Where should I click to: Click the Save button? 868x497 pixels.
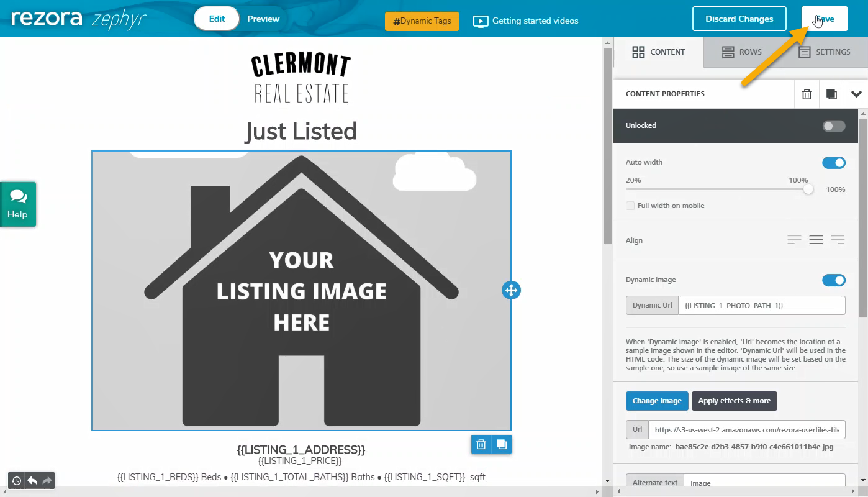click(x=825, y=19)
